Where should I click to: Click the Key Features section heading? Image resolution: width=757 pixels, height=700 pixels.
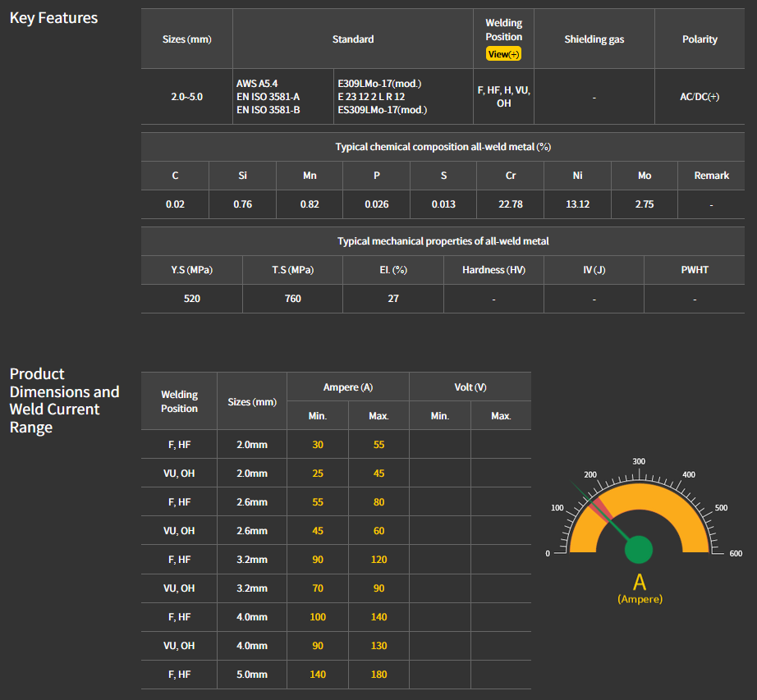tap(53, 18)
